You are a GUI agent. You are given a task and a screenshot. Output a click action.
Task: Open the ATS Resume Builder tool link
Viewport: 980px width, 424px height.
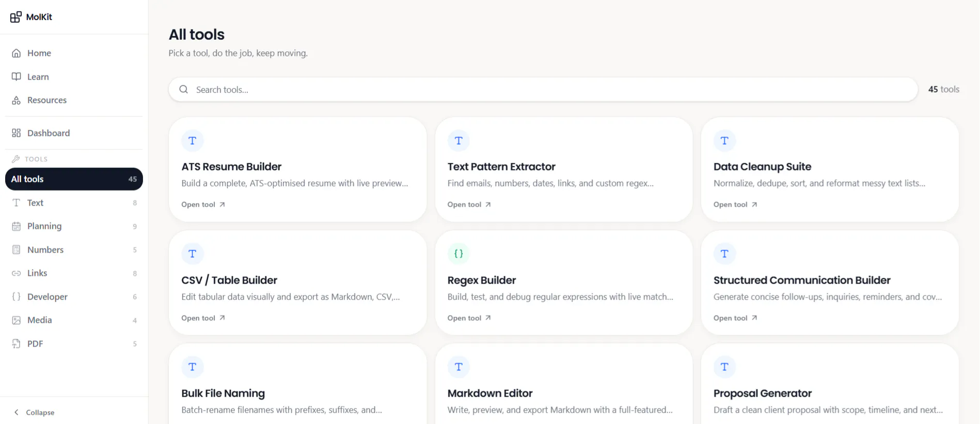tap(203, 205)
